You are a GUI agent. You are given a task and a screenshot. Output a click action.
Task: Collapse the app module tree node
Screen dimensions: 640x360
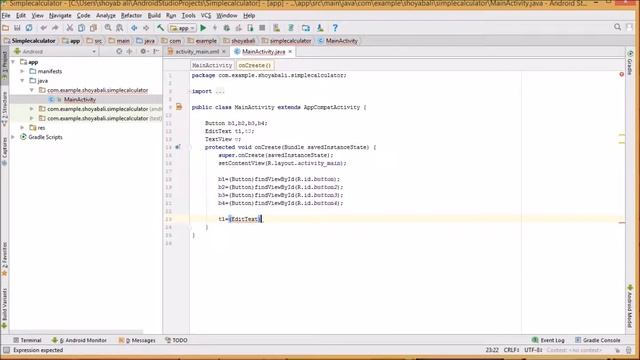(x=13, y=62)
